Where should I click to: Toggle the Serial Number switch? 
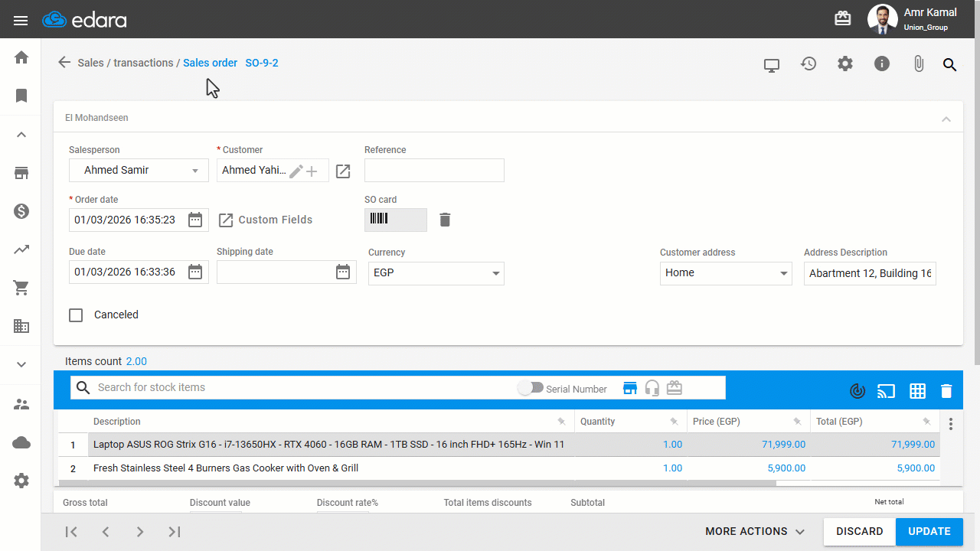point(530,388)
